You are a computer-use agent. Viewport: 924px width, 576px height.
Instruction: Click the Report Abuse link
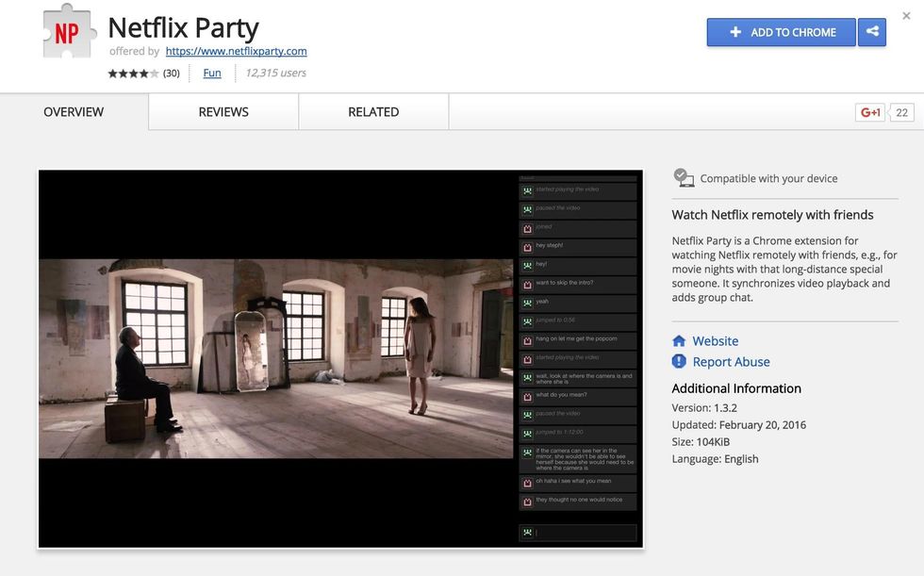731,362
